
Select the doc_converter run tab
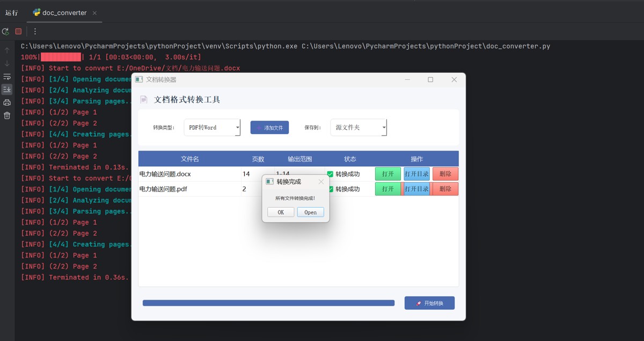(x=64, y=12)
